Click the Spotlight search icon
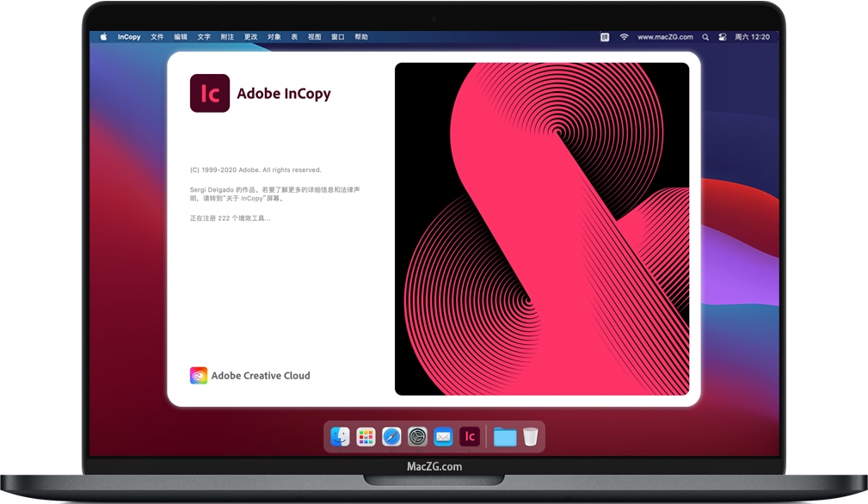Viewport: 868px width, 504px height. point(705,37)
